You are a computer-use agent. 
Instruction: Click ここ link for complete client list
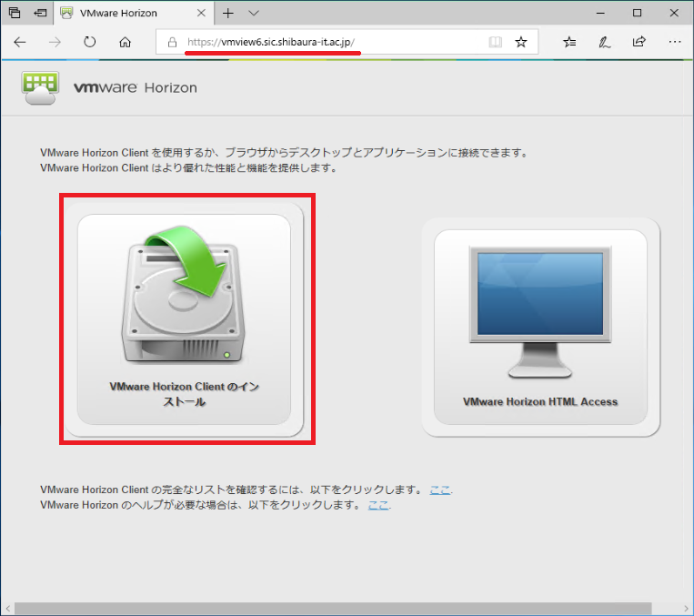(x=440, y=490)
